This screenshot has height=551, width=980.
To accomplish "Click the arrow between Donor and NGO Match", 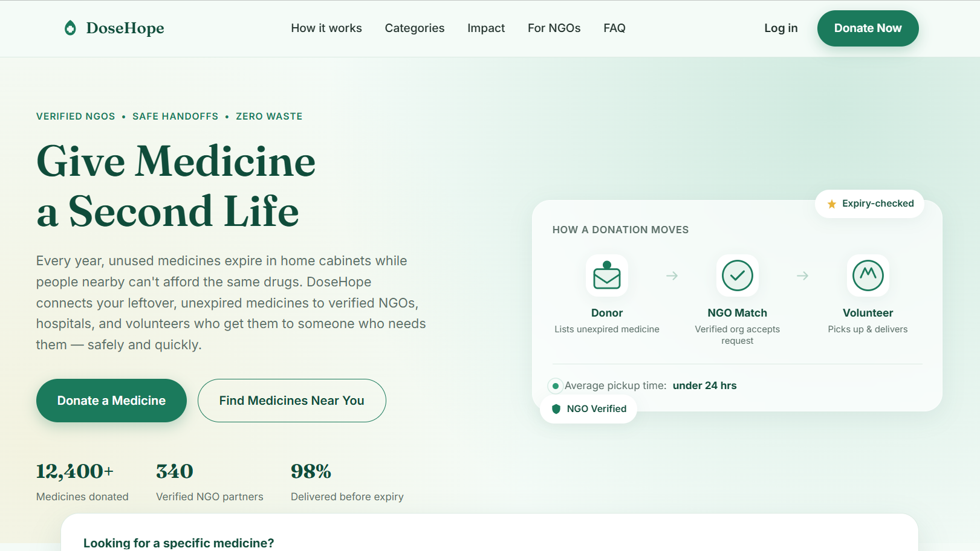I will (672, 275).
